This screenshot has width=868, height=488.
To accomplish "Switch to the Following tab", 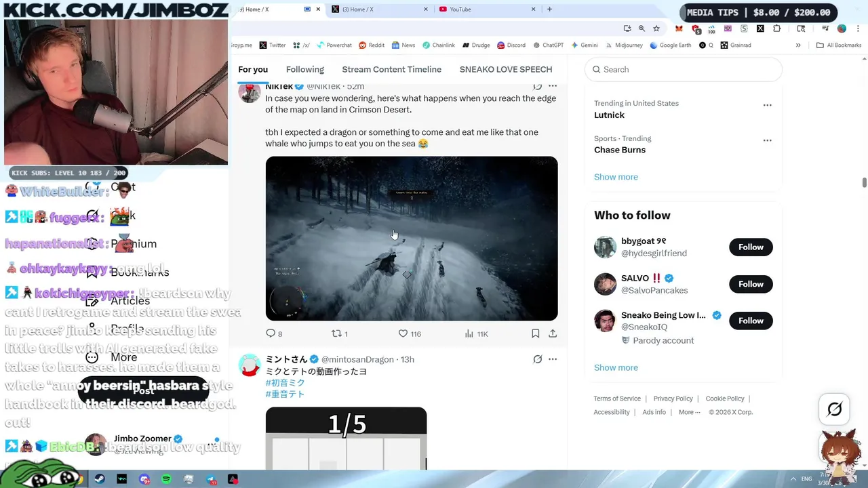I will point(304,69).
